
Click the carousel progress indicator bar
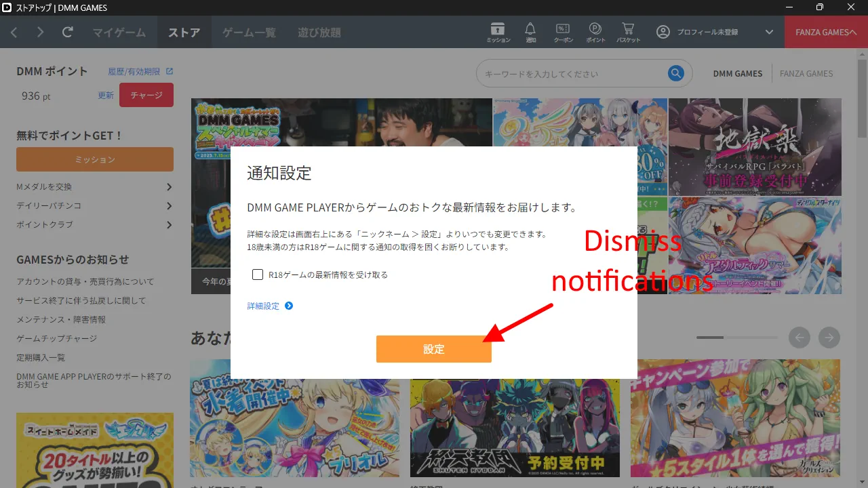(737, 337)
